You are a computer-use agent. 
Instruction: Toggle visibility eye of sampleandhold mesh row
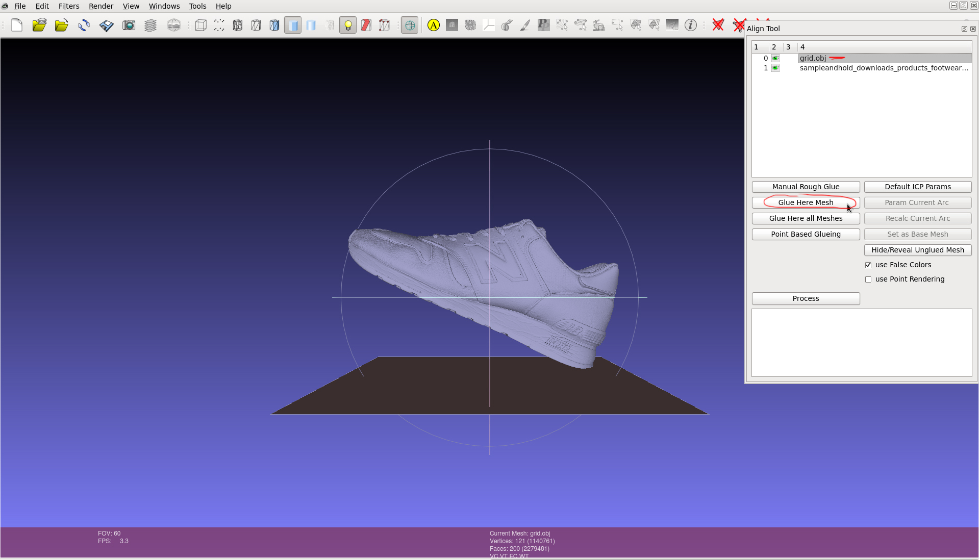(x=775, y=68)
